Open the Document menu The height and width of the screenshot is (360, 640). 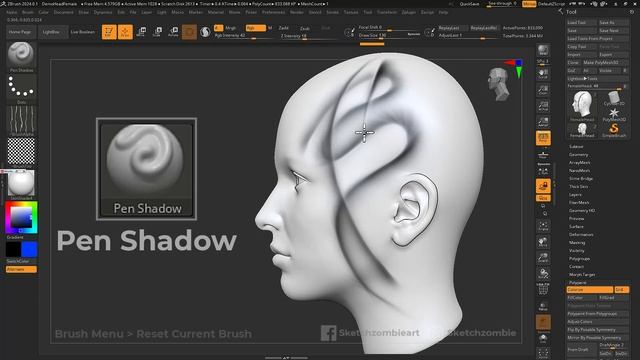[x=64, y=12]
